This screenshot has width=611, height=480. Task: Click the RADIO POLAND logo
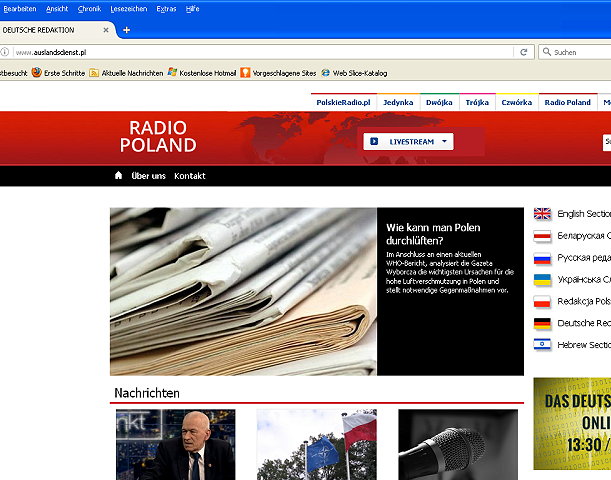tap(158, 137)
